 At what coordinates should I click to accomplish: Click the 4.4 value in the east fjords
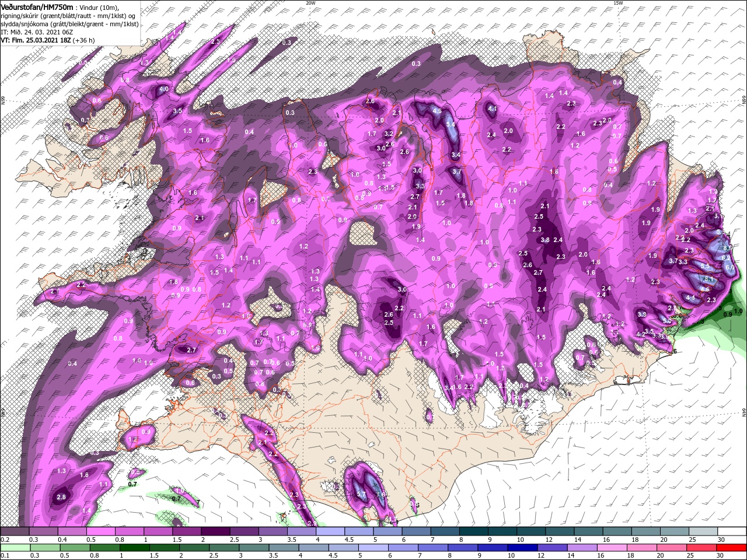coord(691,297)
